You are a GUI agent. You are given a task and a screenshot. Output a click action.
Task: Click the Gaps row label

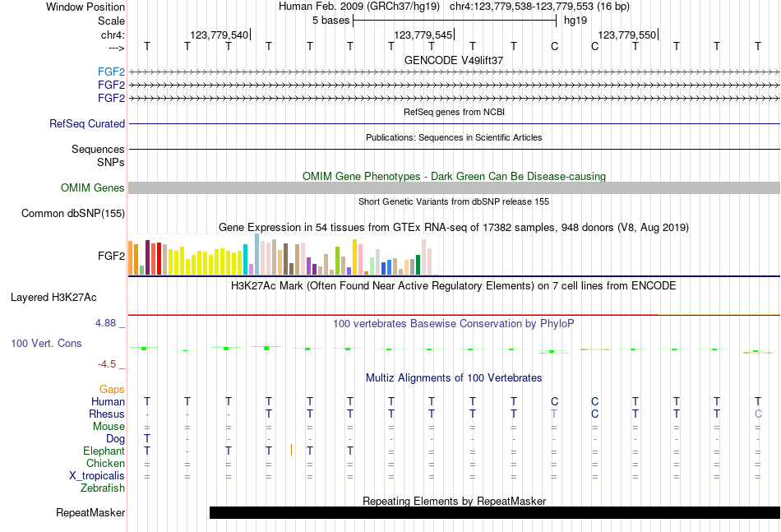112,389
